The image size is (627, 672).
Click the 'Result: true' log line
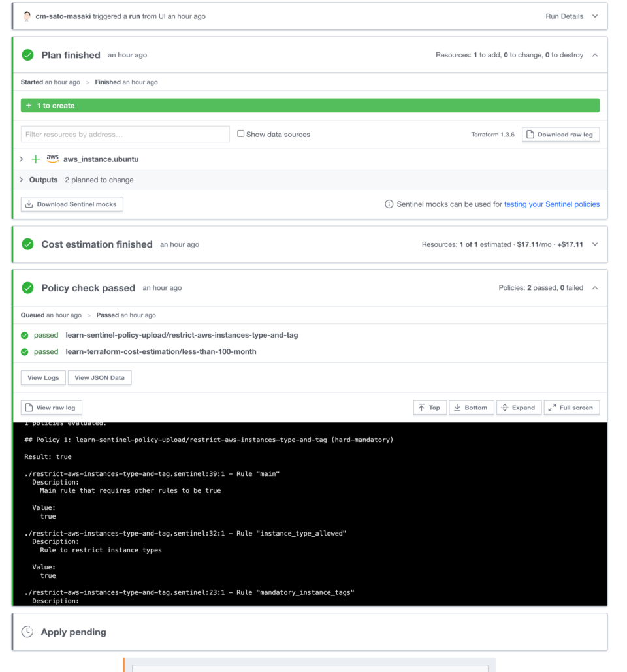[x=48, y=457]
